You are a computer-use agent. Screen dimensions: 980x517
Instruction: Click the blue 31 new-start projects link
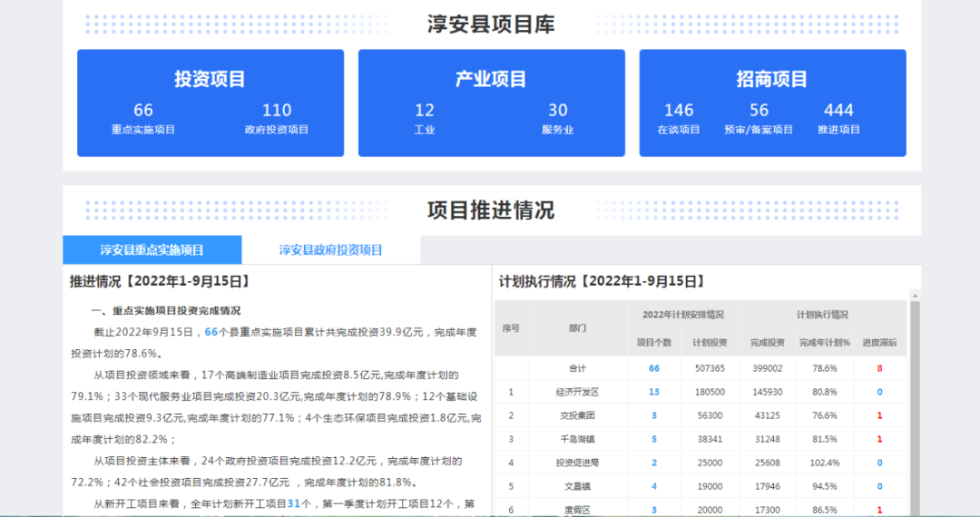coord(294,503)
